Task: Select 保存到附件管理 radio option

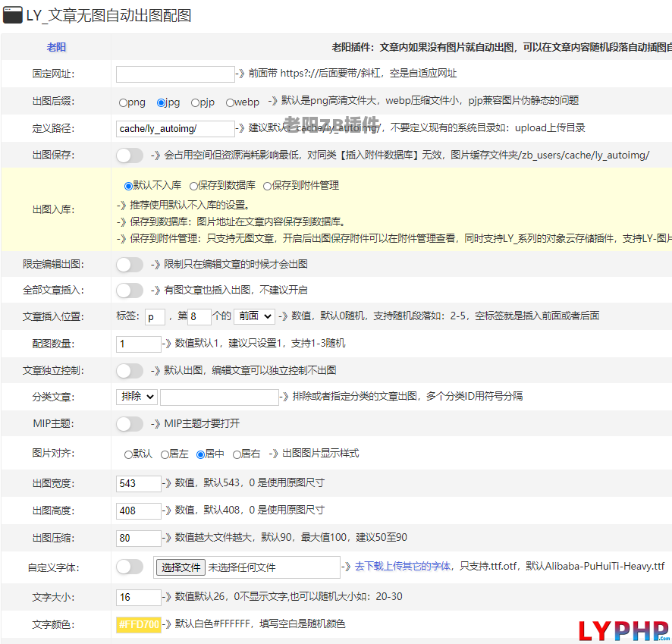Action: (x=268, y=186)
